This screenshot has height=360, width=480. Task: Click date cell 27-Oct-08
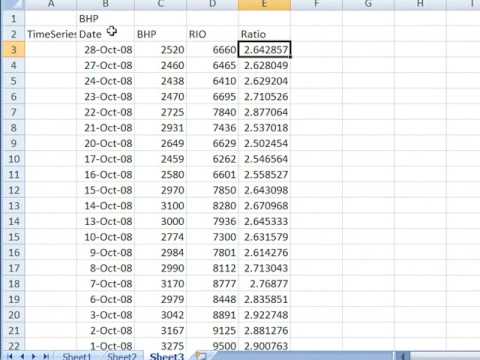(x=106, y=65)
